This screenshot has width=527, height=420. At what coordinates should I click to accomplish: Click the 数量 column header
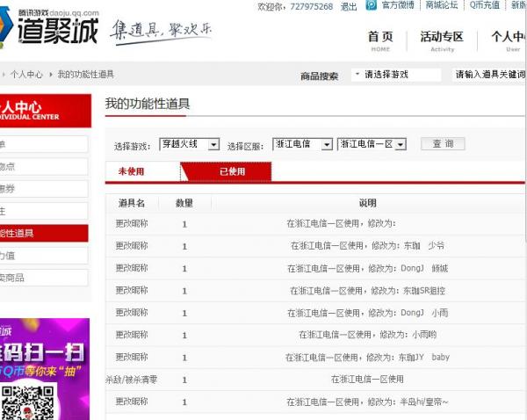[x=184, y=203]
